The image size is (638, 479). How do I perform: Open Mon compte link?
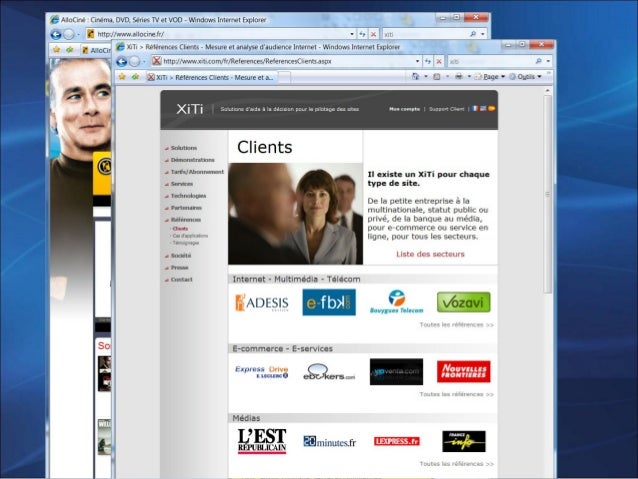[404, 109]
